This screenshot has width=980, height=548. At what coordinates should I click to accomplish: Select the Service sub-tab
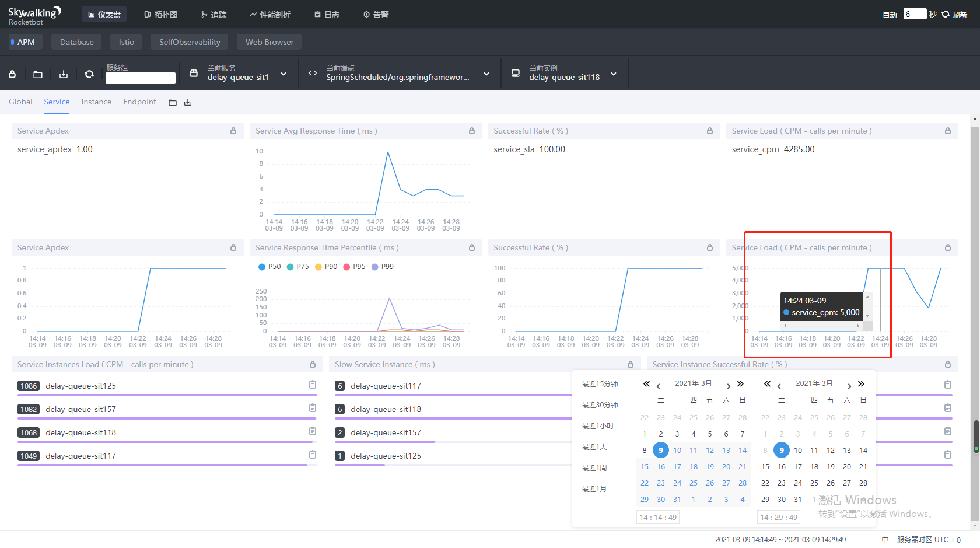coord(57,102)
